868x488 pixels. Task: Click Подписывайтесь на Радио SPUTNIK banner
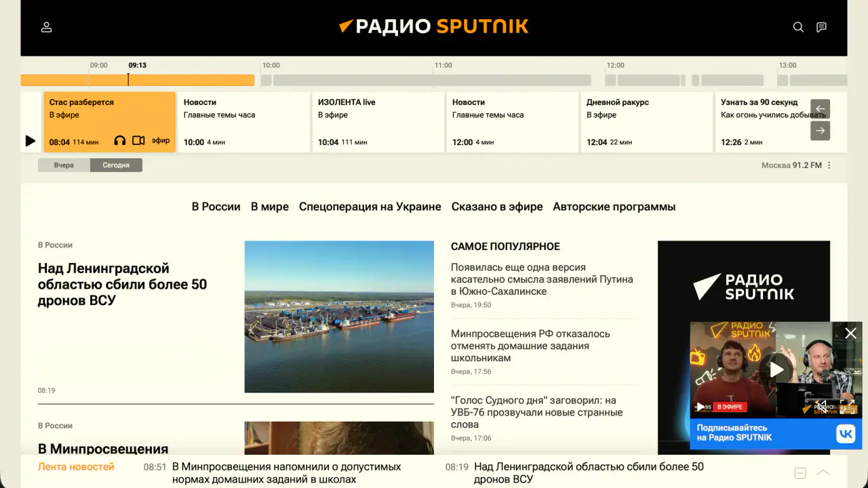(x=776, y=434)
